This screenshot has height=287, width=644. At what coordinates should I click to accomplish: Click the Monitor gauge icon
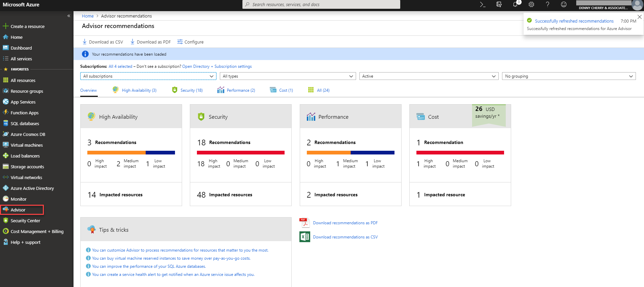click(x=6, y=199)
